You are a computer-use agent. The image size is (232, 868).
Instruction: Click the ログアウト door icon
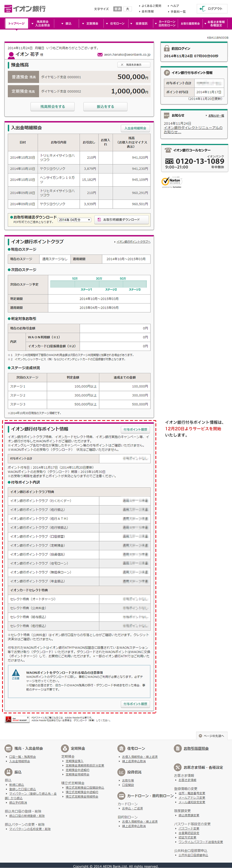[202, 9]
